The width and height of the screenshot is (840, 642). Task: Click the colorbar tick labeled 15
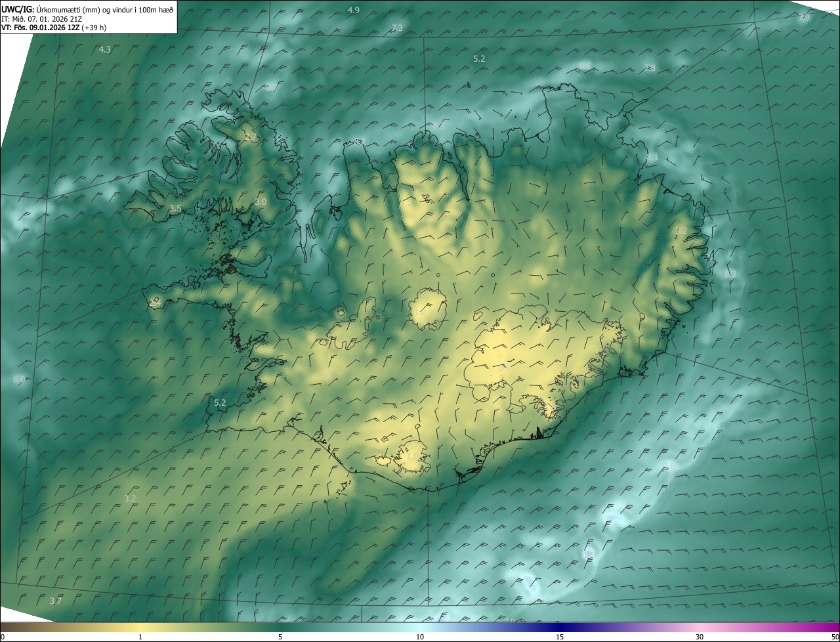560,637
